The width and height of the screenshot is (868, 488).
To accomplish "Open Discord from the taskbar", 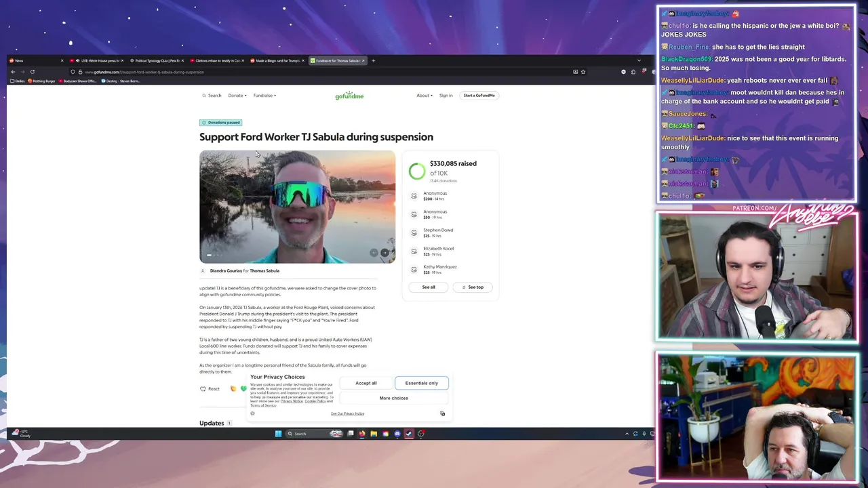I will pyautogui.click(x=397, y=434).
